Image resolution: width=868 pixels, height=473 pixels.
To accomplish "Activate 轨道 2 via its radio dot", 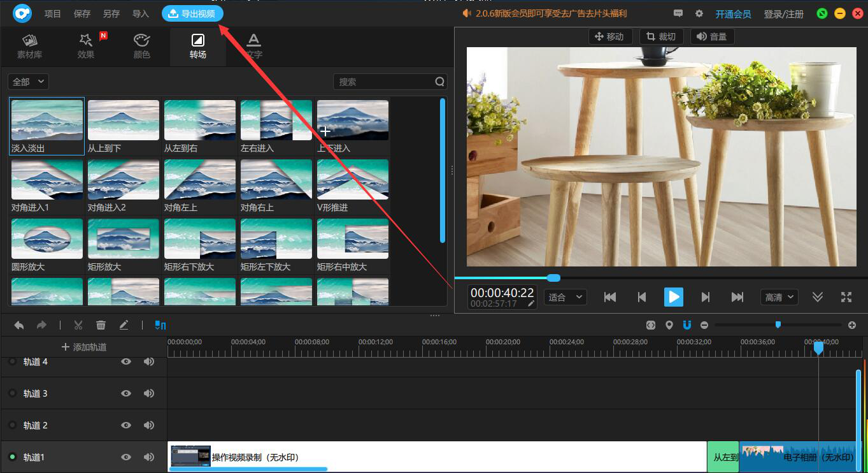I will click(x=12, y=425).
